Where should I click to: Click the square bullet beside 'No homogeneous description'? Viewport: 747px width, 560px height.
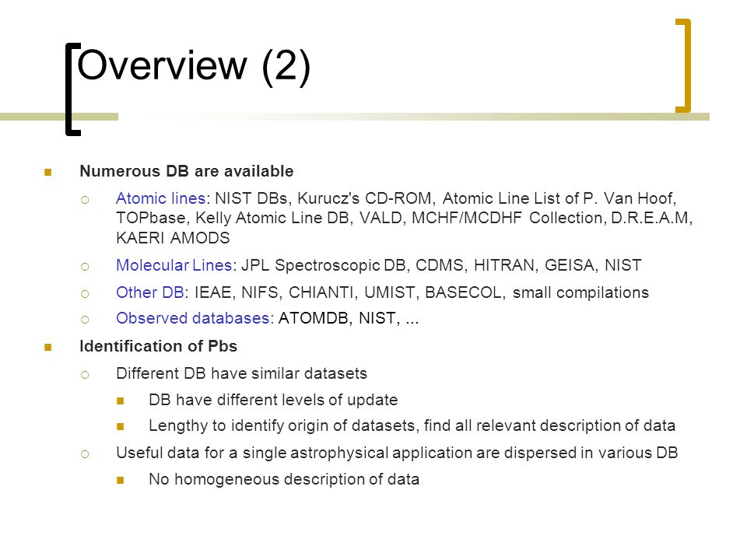[120, 480]
